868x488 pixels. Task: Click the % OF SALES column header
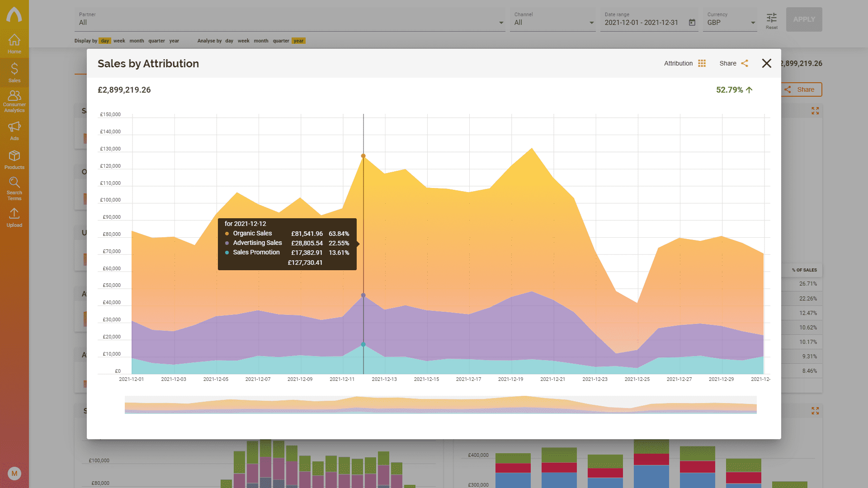[804, 270]
